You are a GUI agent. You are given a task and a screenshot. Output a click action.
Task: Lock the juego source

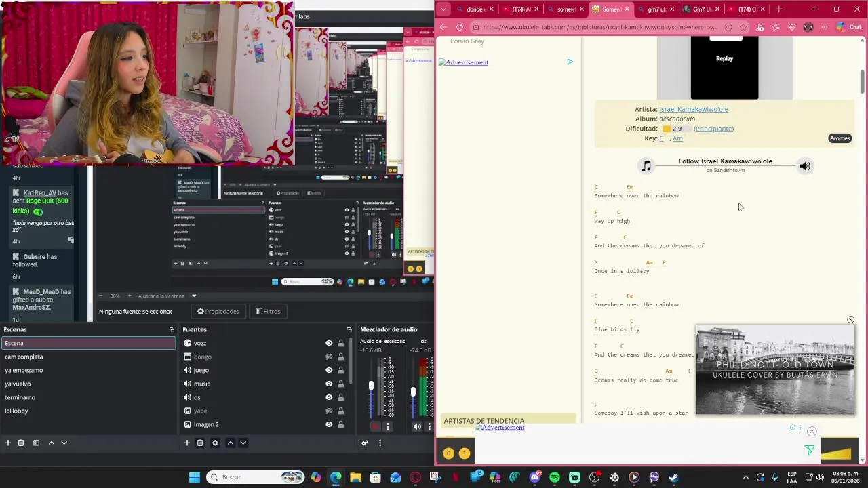click(341, 370)
